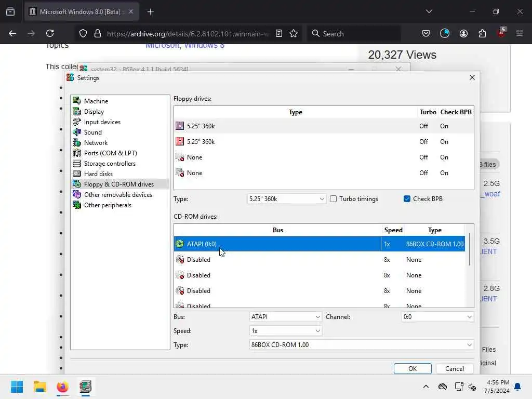Image resolution: width=532 pixels, height=399 pixels.
Task: Select second 5.25" 360k floppy drive icon
Action: [x=179, y=141]
